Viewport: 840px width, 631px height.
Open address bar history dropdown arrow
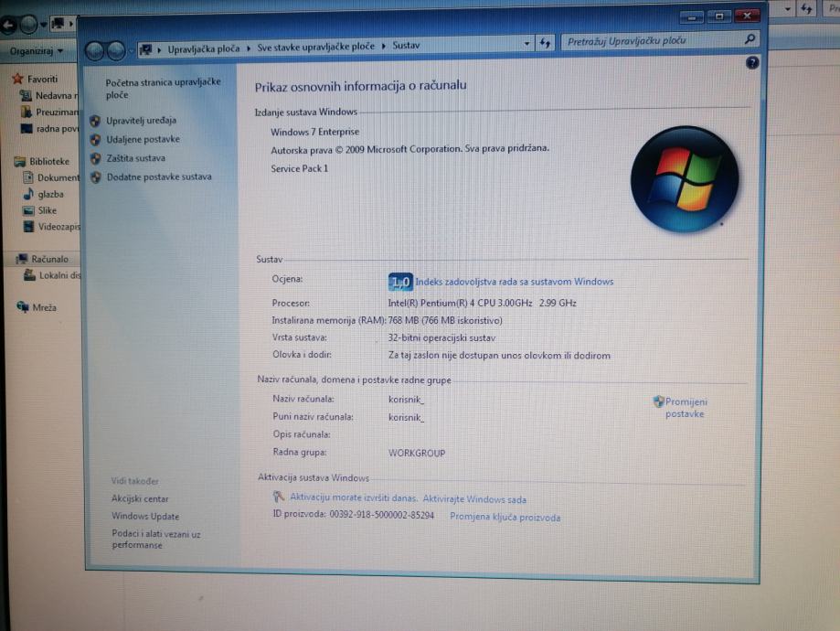tap(526, 44)
